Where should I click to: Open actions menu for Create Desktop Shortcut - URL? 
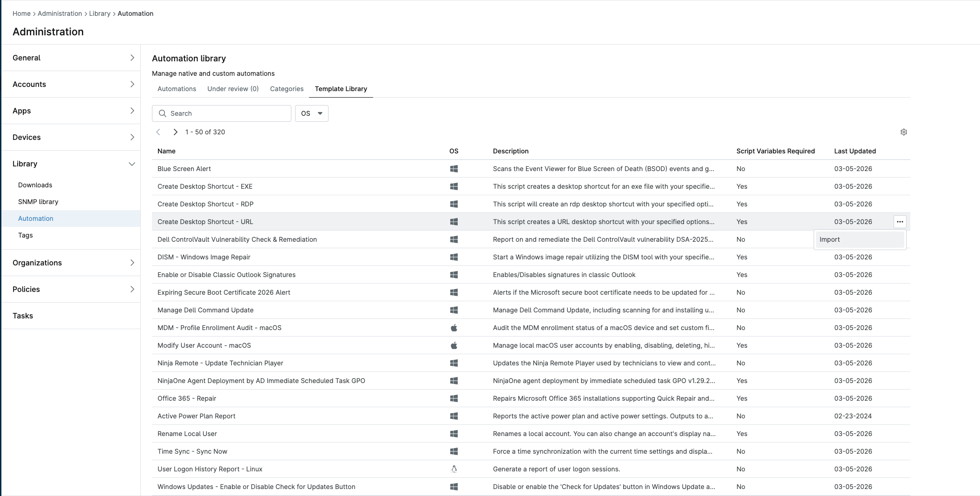tap(900, 222)
